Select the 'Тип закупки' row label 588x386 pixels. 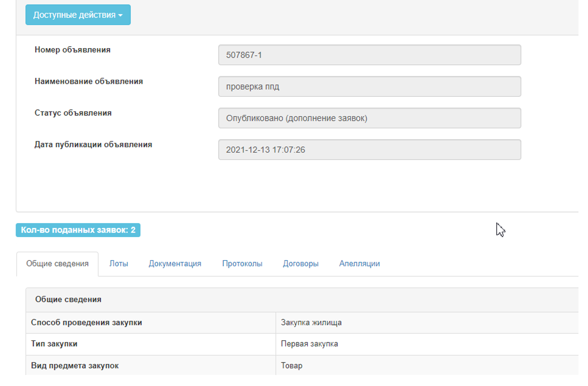54,344
